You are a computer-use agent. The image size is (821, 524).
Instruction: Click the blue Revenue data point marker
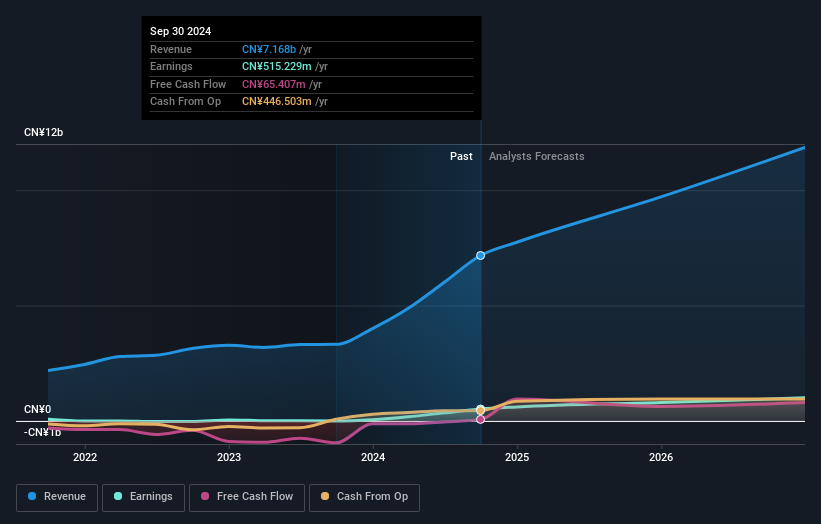tap(480, 255)
